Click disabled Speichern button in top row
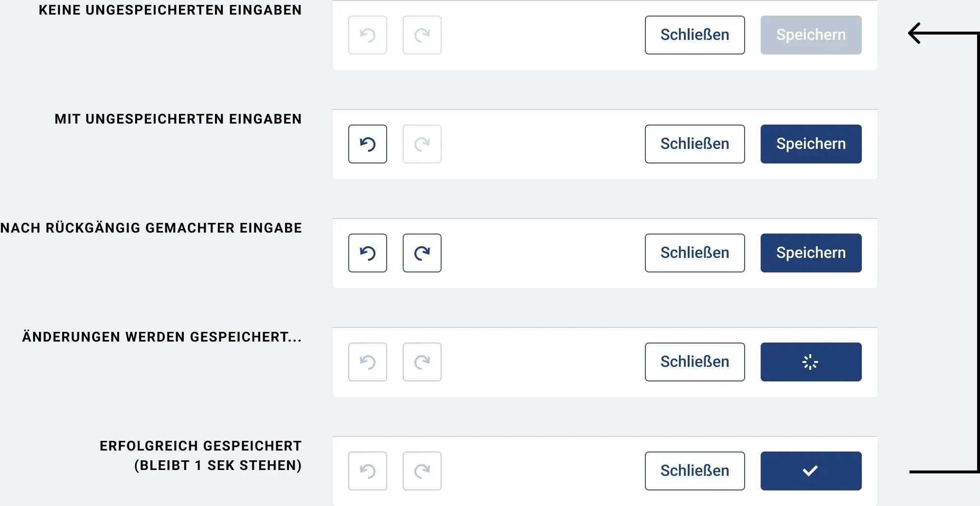Image resolution: width=980 pixels, height=506 pixels. pyautogui.click(x=811, y=35)
